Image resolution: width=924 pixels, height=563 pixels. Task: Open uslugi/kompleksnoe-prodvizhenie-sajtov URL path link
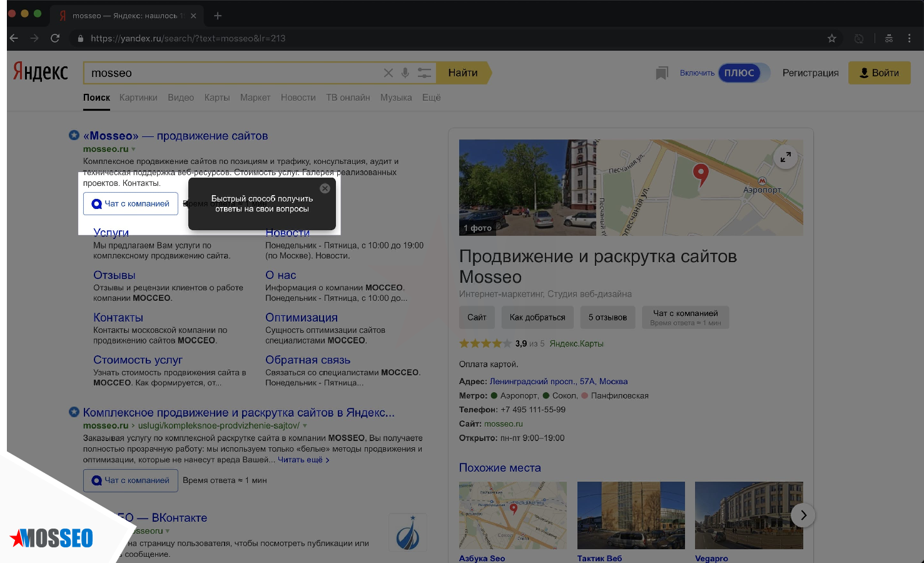coord(219,426)
